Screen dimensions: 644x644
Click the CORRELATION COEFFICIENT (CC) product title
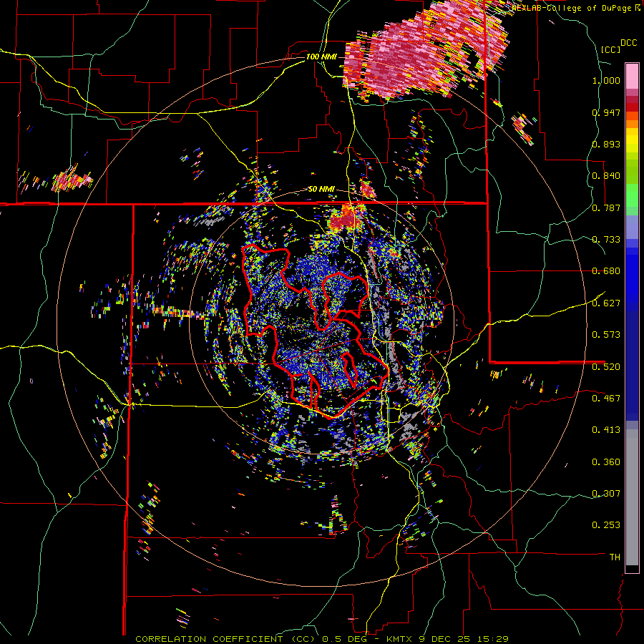(224, 639)
